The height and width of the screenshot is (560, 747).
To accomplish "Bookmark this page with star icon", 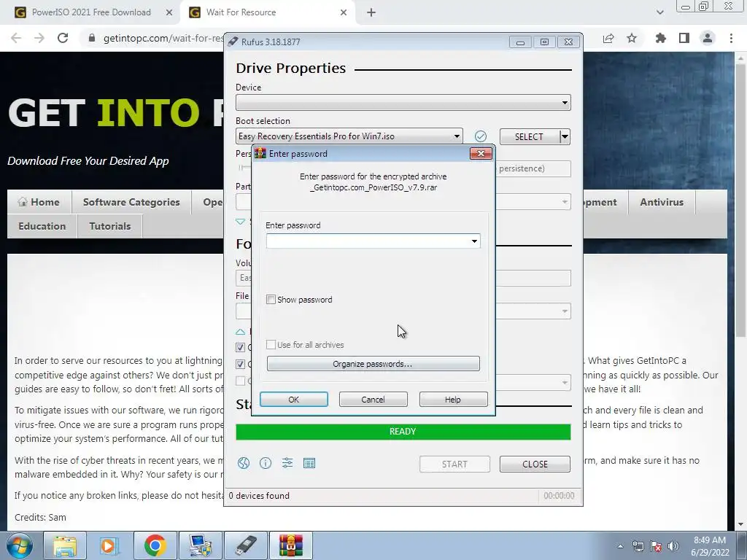I will point(632,38).
